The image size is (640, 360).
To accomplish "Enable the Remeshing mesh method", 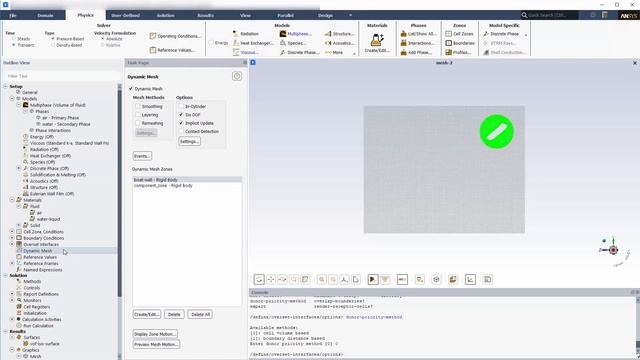I will point(138,123).
